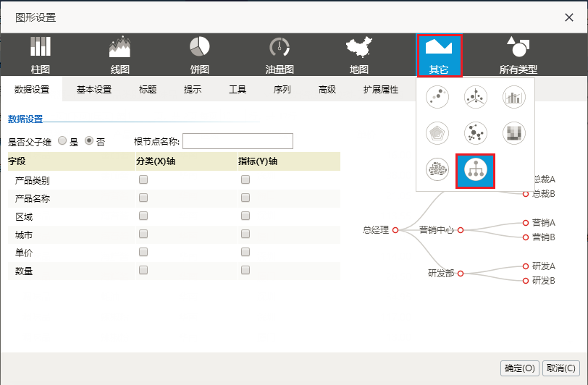Open the 高级 tab
The width and height of the screenshot is (588, 385).
click(x=327, y=89)
